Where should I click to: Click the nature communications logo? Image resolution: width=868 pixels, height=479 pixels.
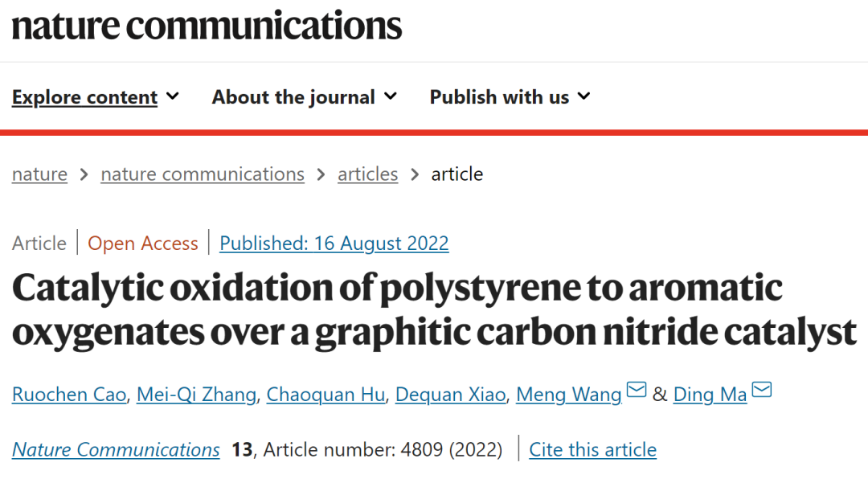tap(207, 26)
